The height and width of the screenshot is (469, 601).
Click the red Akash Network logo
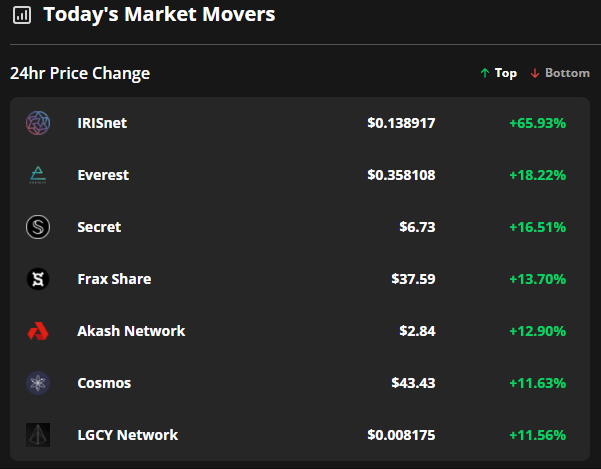click(38, 331)
